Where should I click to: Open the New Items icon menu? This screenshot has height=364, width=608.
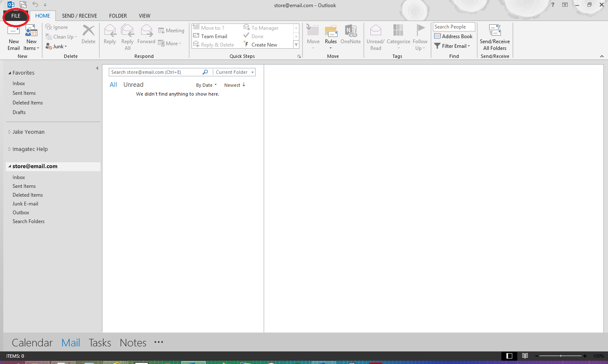(x=31, y=32)
